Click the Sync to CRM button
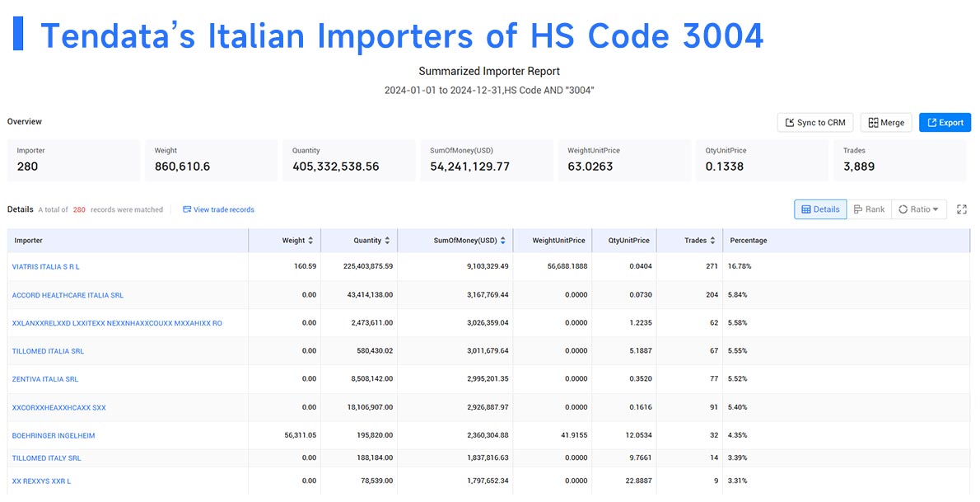Viewport: 980px width, 502px height. pos(815,123)
